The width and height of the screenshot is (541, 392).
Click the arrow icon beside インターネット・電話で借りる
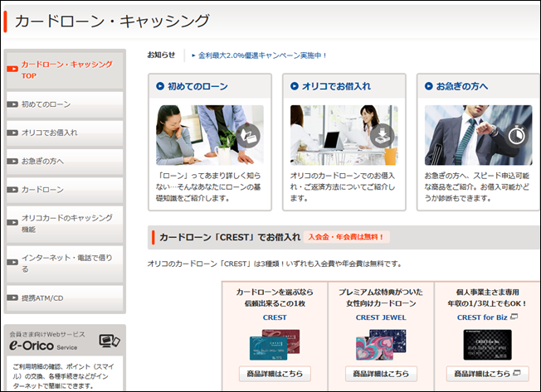point(12,262)
